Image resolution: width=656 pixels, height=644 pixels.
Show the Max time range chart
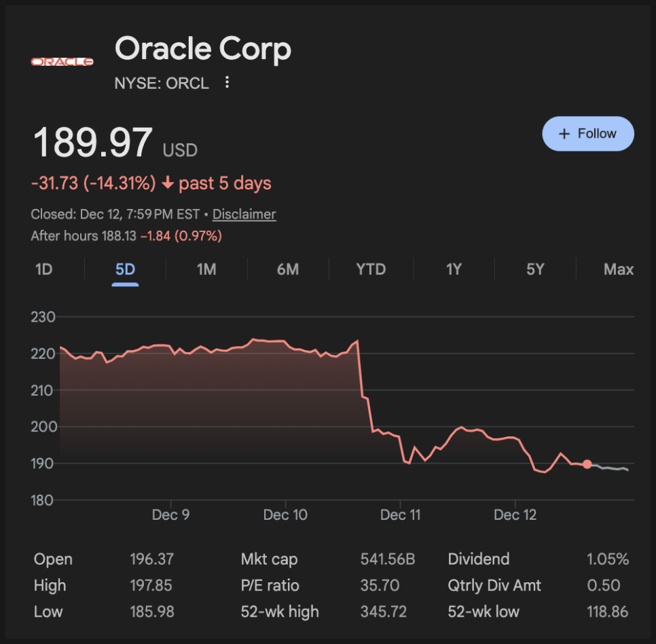tap(618, 269)
